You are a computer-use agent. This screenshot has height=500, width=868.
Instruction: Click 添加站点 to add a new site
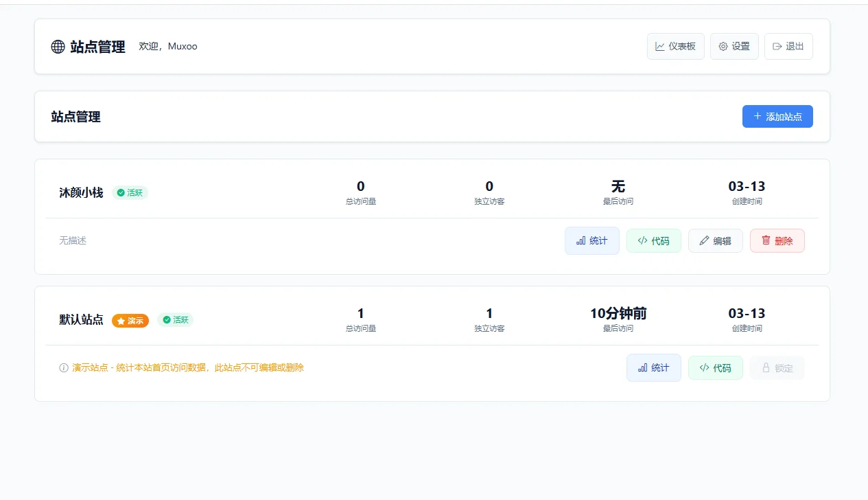point(777,117)
